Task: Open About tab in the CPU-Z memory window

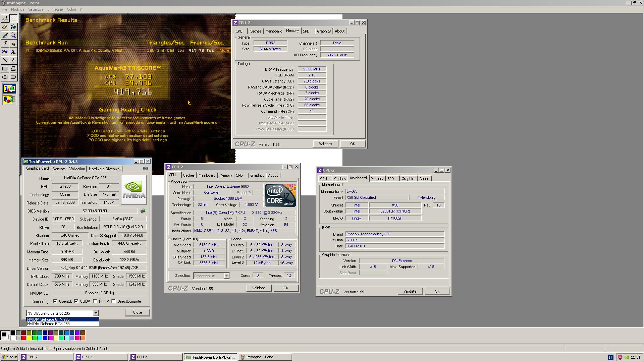Action: click(x=339, y=31)
